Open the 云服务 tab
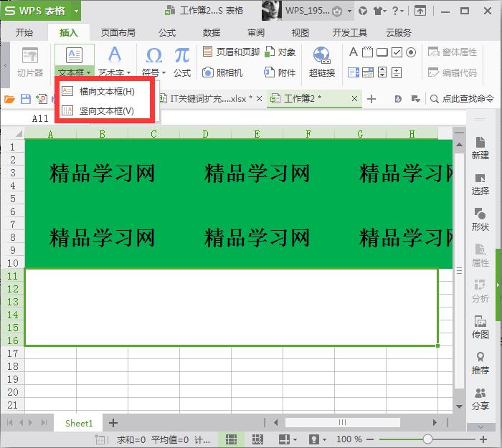502x448 pixels. (399, 33)
